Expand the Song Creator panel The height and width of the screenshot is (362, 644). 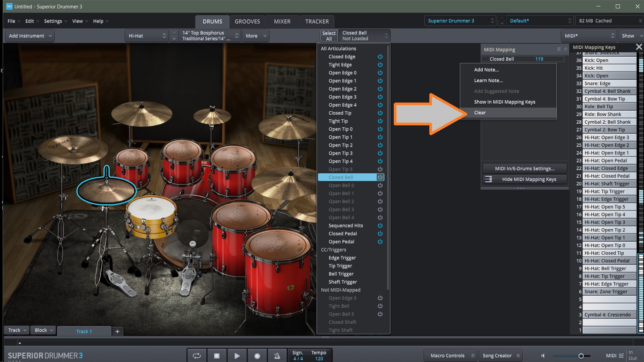501,356
